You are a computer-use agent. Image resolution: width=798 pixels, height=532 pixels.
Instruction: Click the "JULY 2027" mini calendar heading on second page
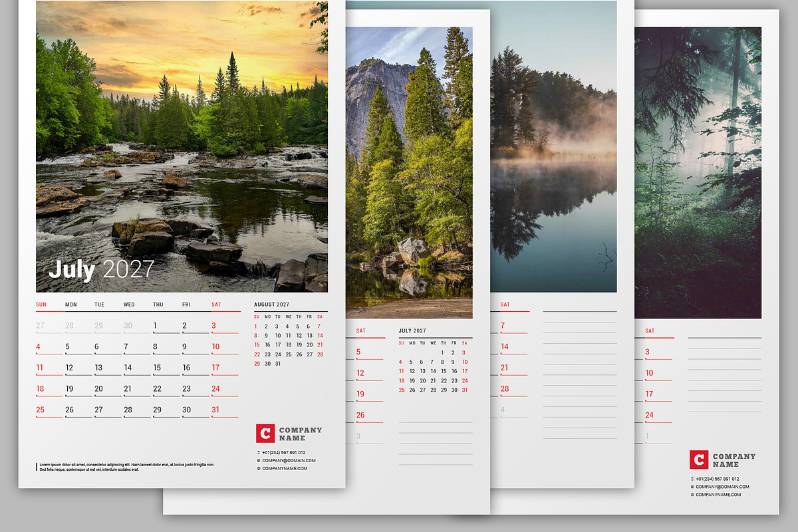412,331
